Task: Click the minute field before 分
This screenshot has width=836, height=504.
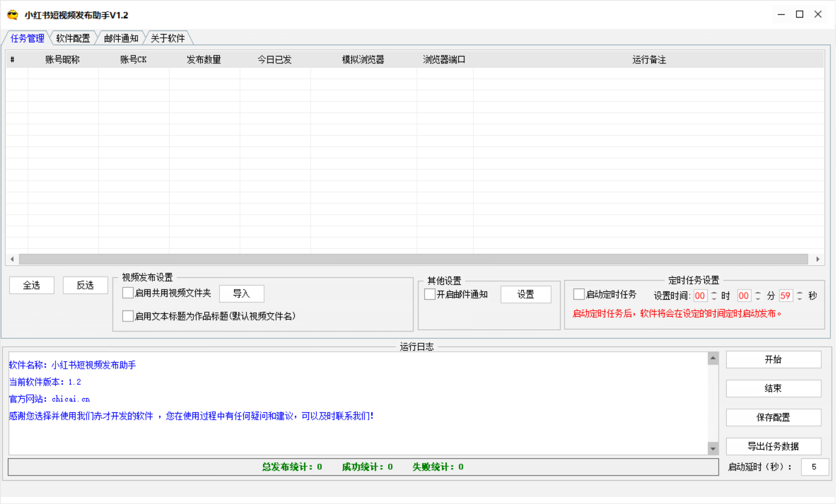Action: 744,296
